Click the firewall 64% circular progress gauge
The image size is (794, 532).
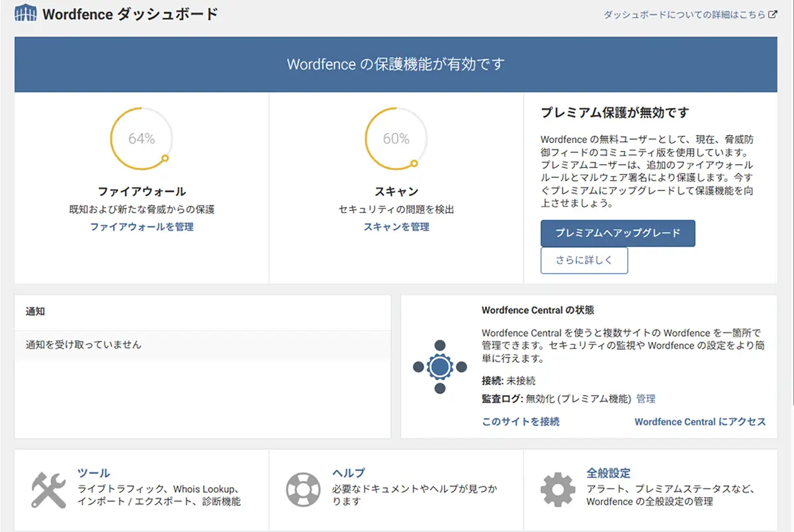click(x=142, y=139)
